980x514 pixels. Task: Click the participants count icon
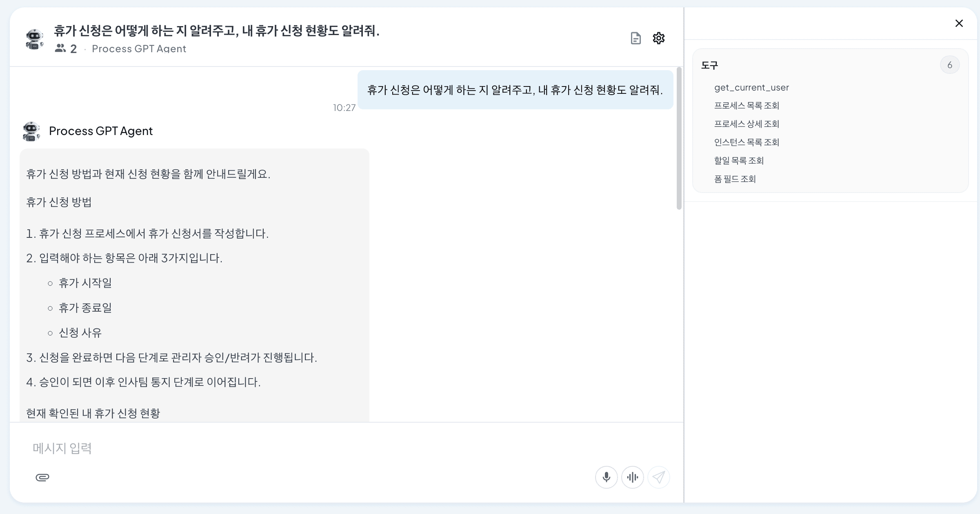click(x=60, y=49)
